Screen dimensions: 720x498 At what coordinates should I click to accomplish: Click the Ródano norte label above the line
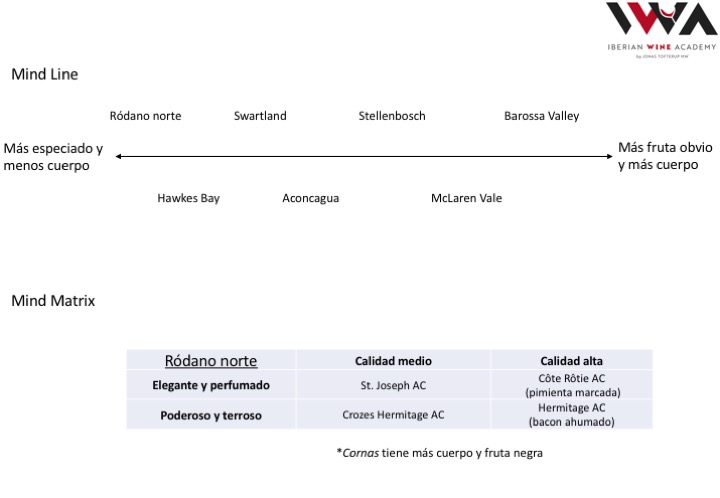(x=145, y=116)
